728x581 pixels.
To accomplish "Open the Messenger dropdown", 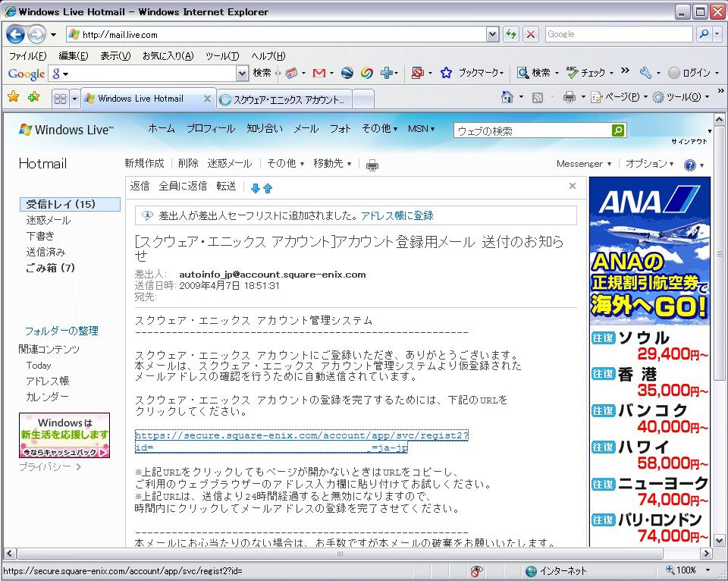I will [x=584, y=164].
